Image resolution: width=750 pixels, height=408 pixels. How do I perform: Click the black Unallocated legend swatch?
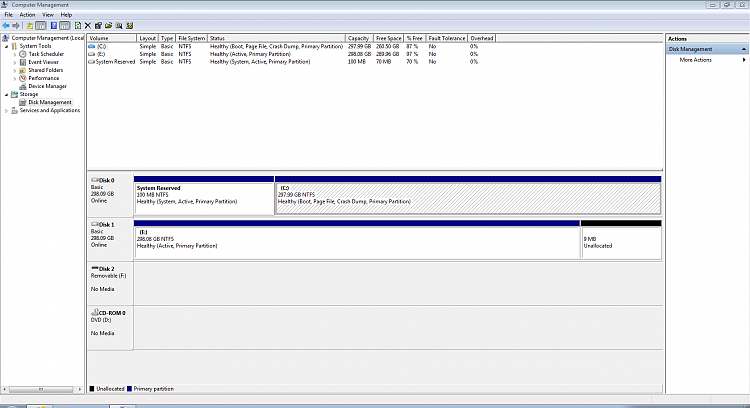point(92,389)
